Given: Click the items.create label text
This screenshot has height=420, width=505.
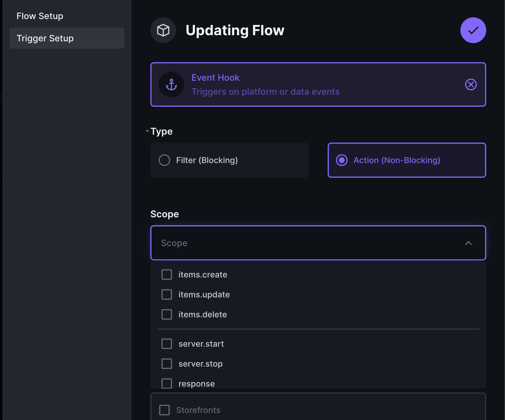Looking at the screenshot, I should (203, 275).
